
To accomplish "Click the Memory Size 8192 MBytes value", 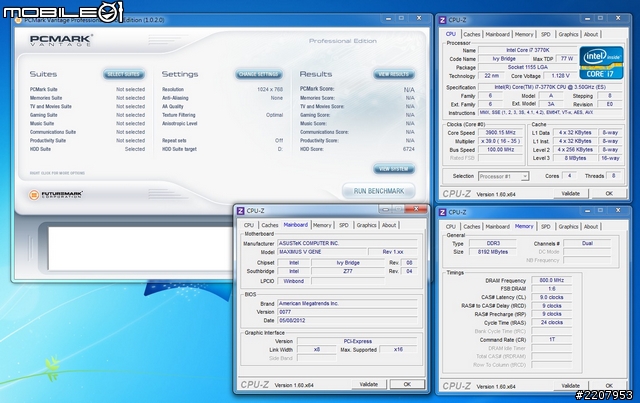I will (493, 252).
